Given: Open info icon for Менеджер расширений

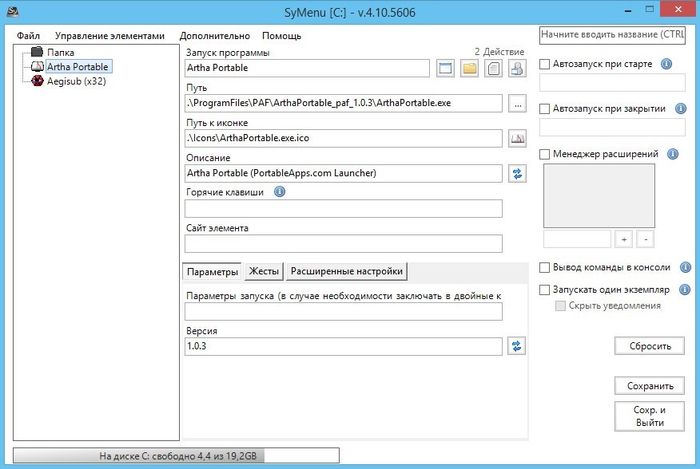Looking at the screenshot, I should tap(672, 154).
